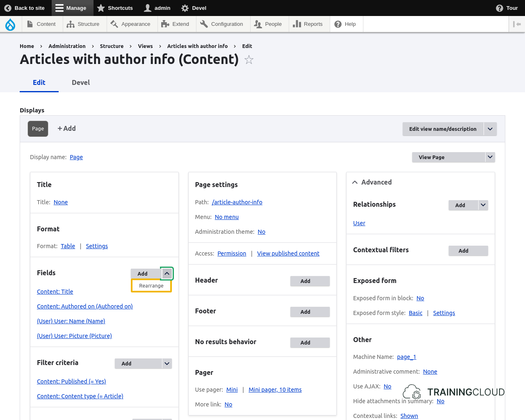Click the toolbar orientation toggle icon
Viewport: 525px width, 420px height.
[x=517, y=24]
